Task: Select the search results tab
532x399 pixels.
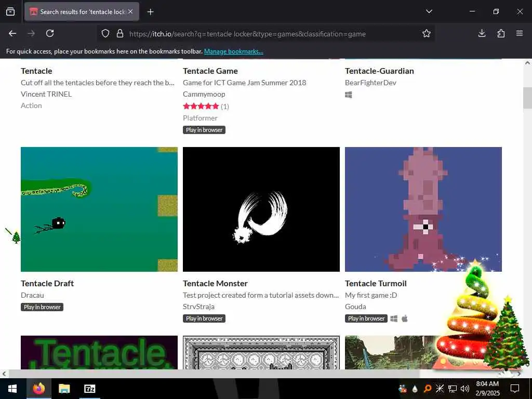Action: [82, 12]
